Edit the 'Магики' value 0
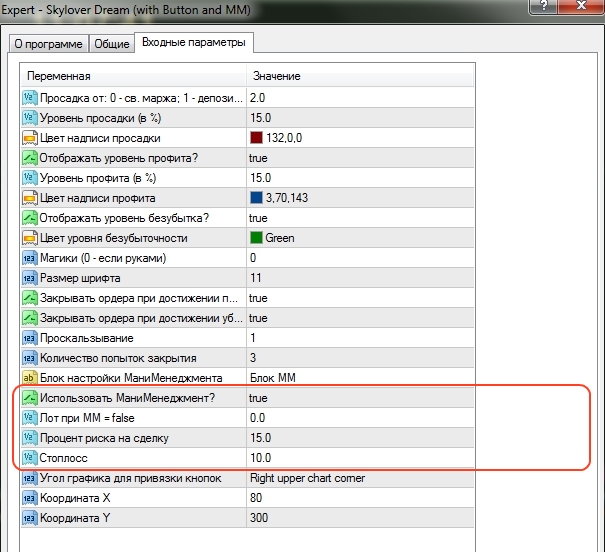Screen dimensions: 605x552 point(253,258)
